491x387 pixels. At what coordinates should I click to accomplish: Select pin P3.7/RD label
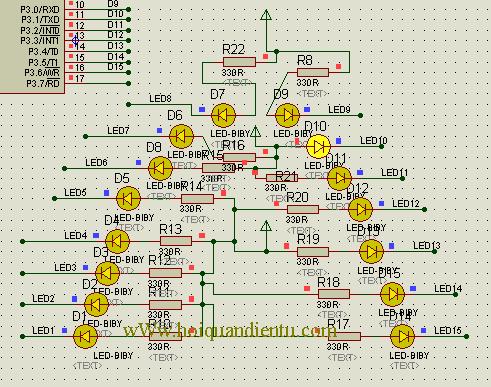(43, 83)
